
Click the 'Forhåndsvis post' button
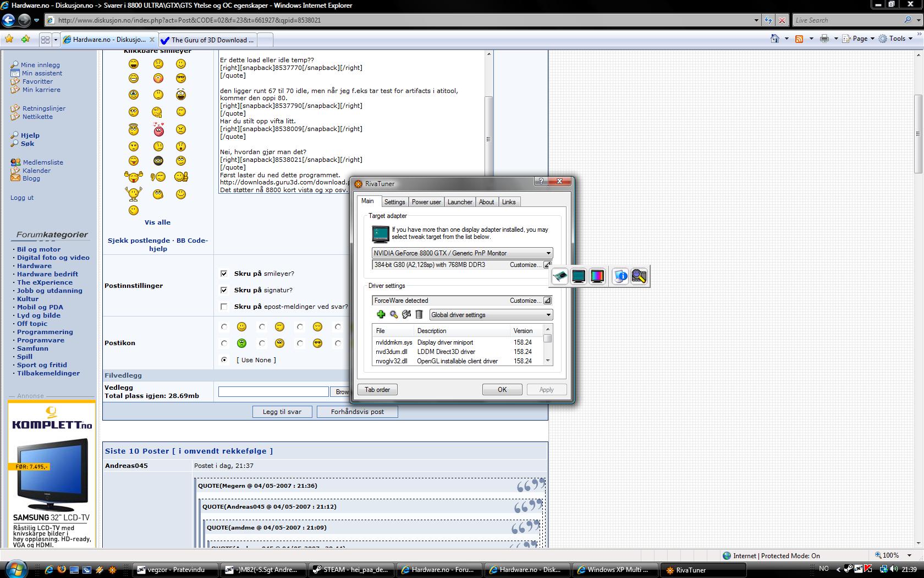pyautogui.click(x=357, y=411)
